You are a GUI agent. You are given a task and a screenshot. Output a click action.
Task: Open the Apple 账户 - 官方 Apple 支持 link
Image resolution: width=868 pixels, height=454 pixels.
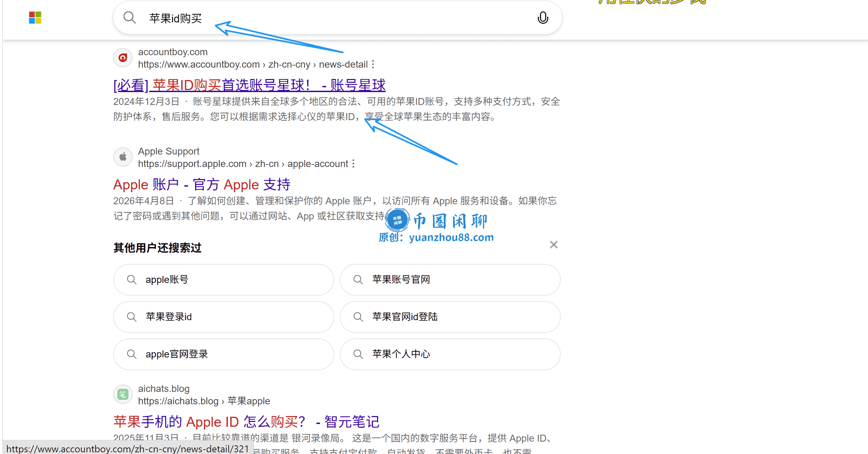202,185
